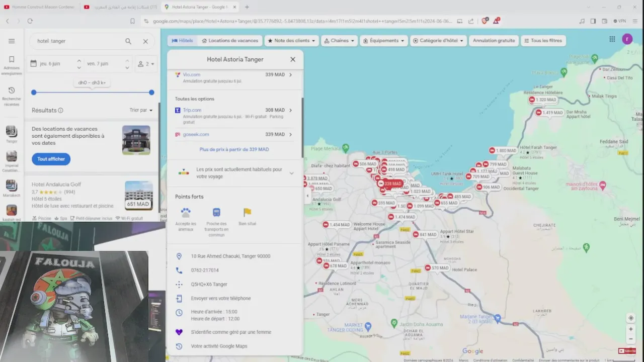
Task: Open Recherche récentes history
Action: coord(12,97)
